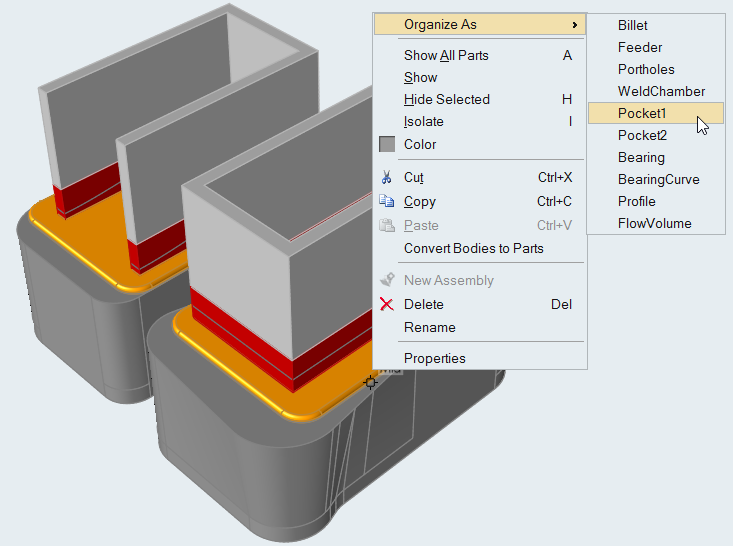The image size is (733, 546).
Task: Select Pocket1 from the submenu
Action: pos(642,114)
